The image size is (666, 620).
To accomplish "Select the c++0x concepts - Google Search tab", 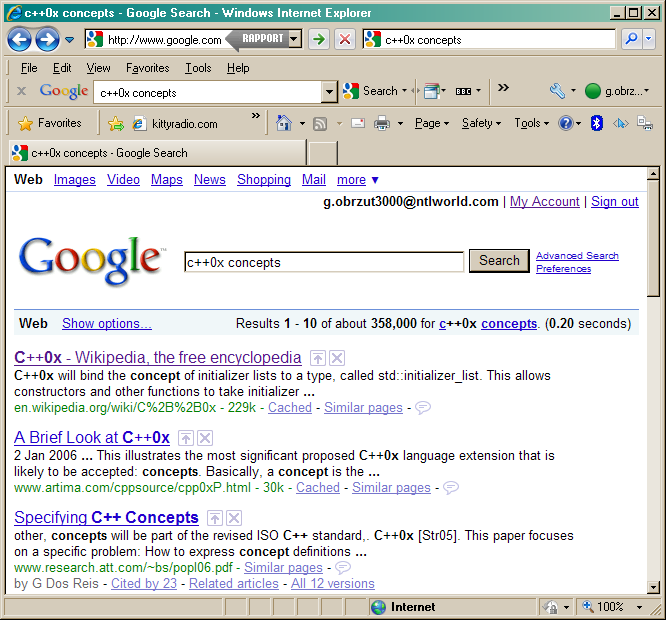I will pyautogui.click(x=156, y=153).
